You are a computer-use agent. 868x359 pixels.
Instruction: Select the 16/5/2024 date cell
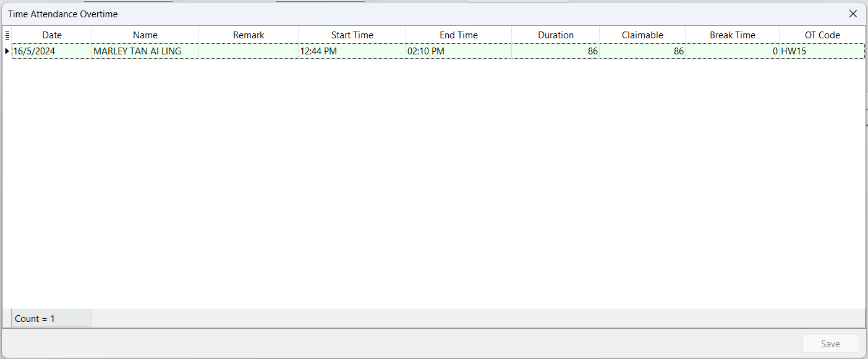pyautogui.click(x=52, y=51)
